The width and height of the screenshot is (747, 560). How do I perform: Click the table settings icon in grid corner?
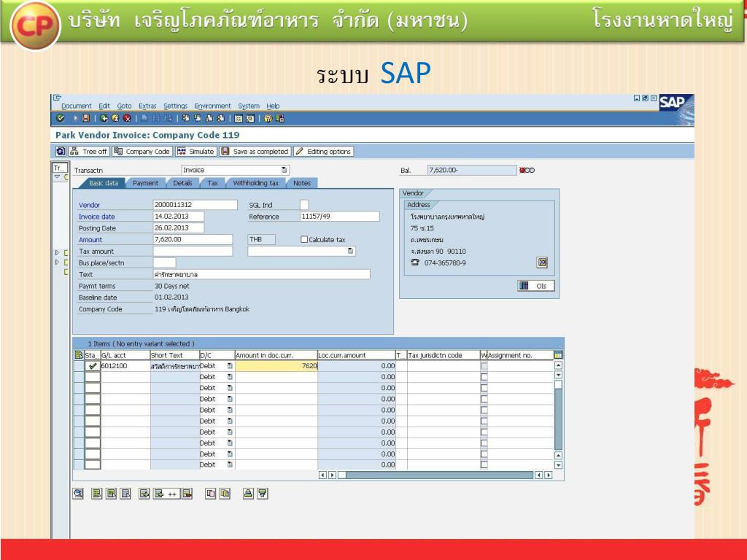pyautogui.click(x=558, y=355)
